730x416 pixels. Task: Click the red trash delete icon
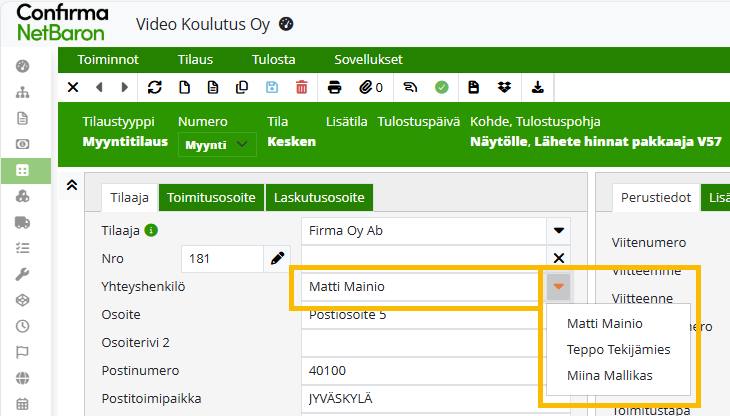[302, 87]
